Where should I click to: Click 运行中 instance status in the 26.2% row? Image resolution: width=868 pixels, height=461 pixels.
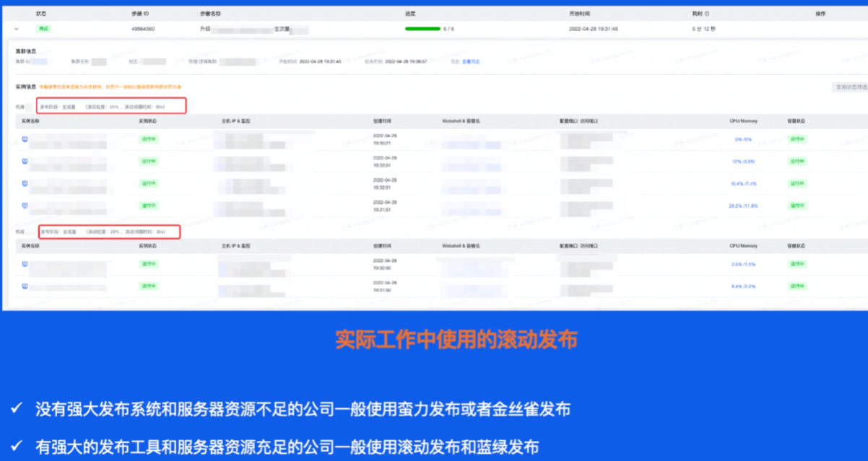pos(148,206)
